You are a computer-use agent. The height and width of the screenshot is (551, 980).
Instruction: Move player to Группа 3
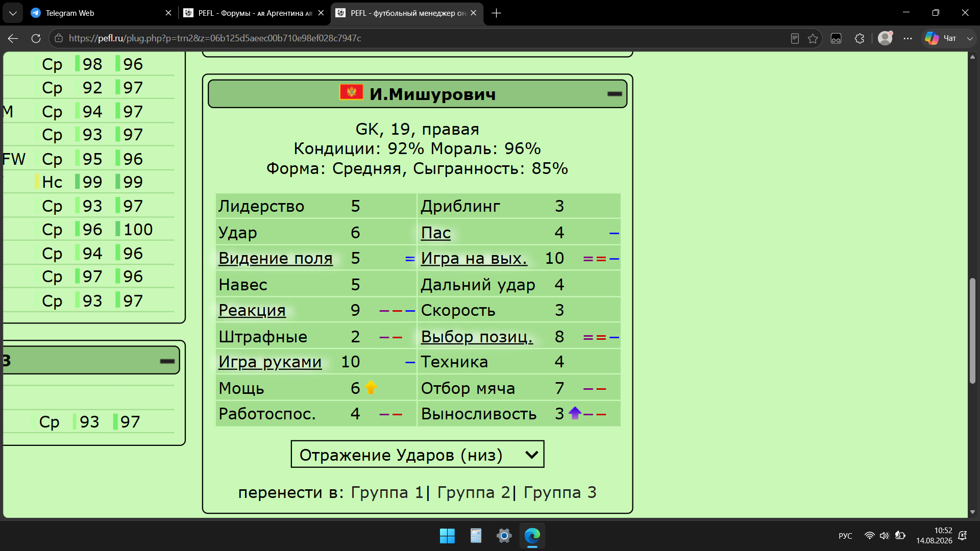[560, 492]
